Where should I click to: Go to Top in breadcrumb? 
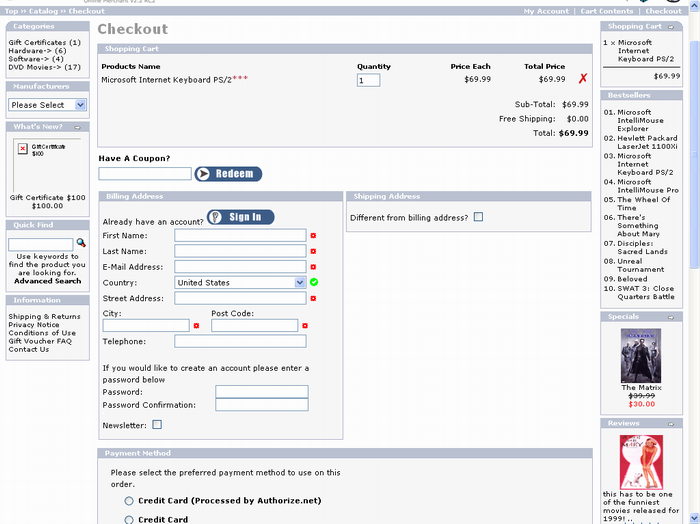point(11,11)
